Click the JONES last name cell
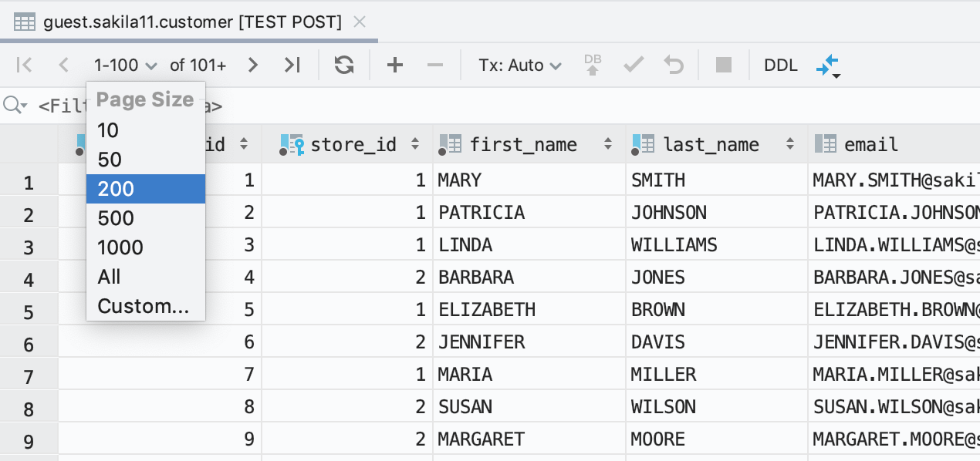 717,278
